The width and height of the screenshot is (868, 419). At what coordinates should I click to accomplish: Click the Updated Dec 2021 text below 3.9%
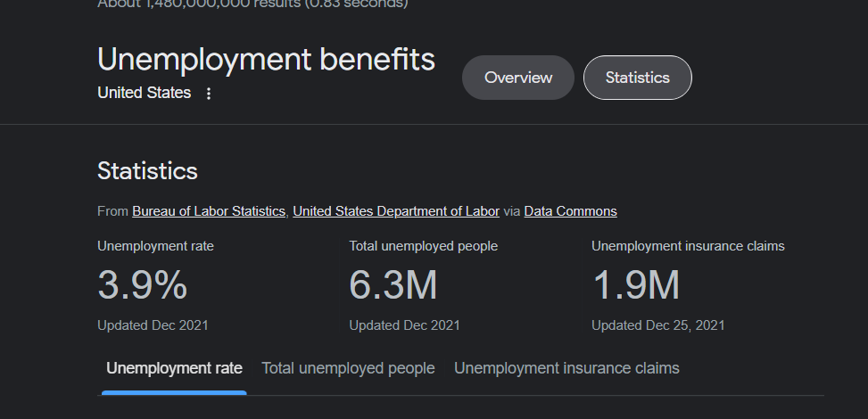coord(153,325)
